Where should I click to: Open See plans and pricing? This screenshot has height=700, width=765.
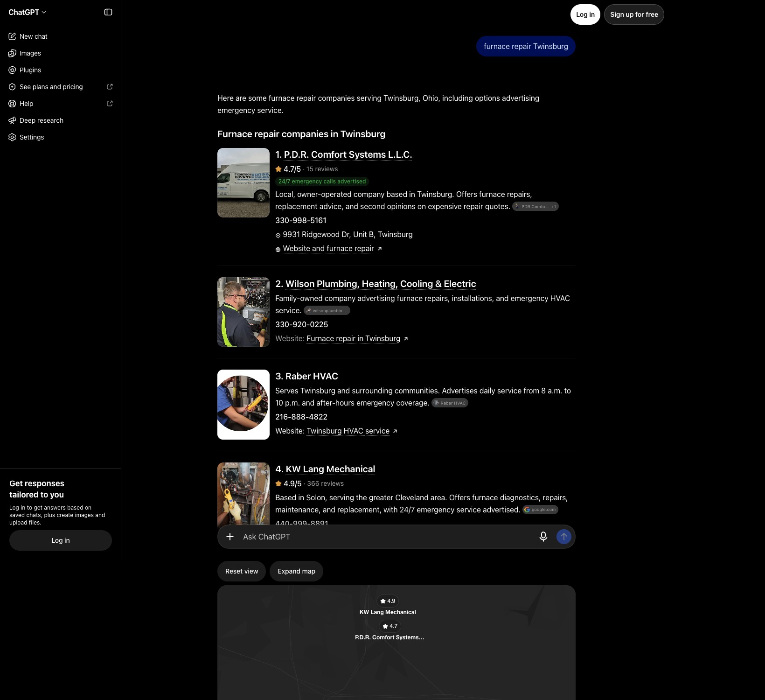click(61, 87)
